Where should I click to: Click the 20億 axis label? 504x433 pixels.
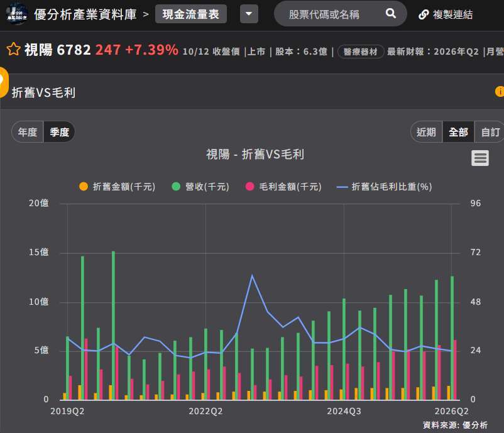[x=38, y=203]
